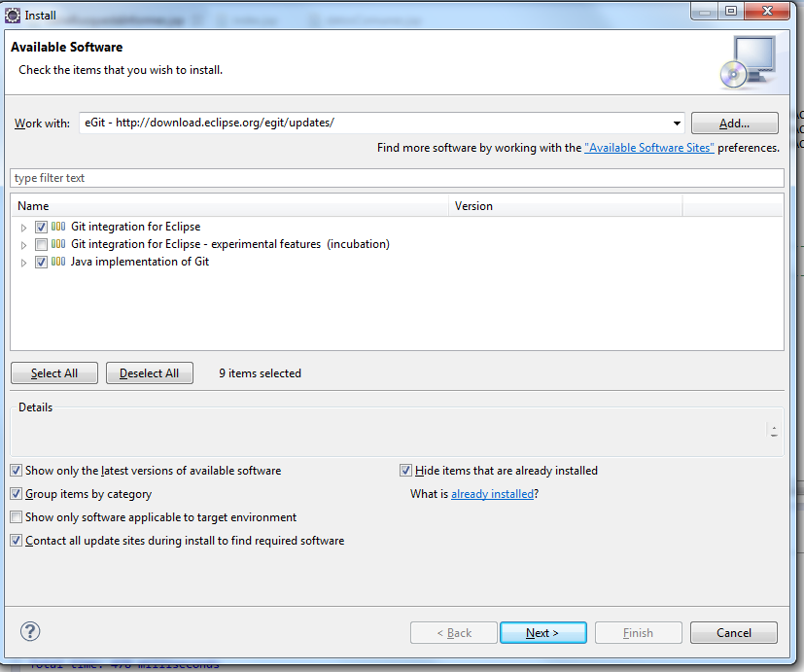Uncheck Git integration for Eclipse checkbox

[41, 227]
